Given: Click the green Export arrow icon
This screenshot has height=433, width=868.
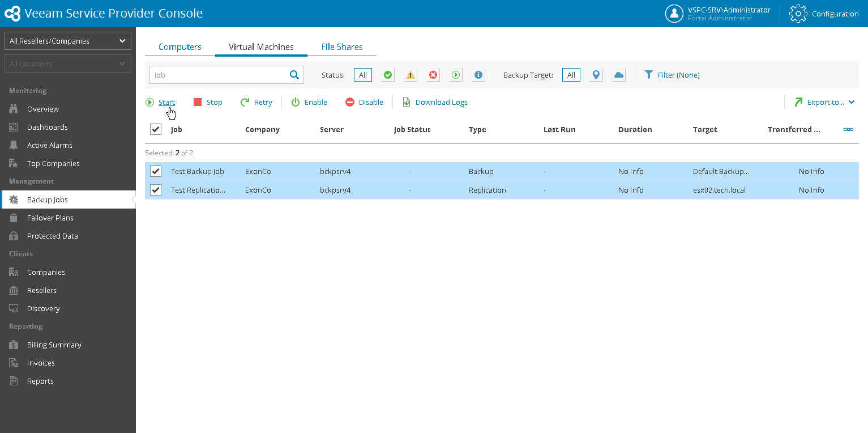Looking at the screenshot, I should (x=798, y=102).
